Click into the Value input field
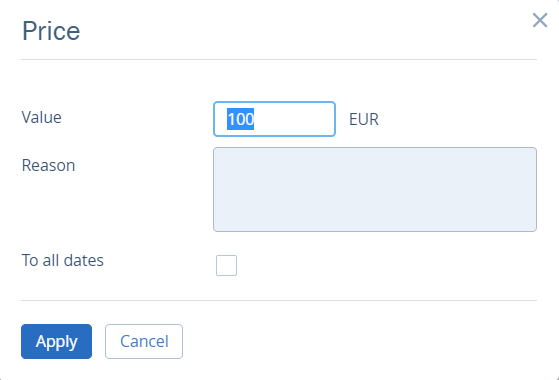Image resolution: width=559 pixels, height=380 pixels. 274,119
